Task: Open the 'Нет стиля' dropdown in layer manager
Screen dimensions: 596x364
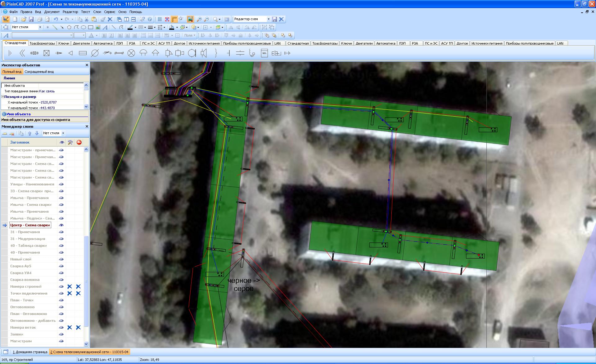Action: 63,133
